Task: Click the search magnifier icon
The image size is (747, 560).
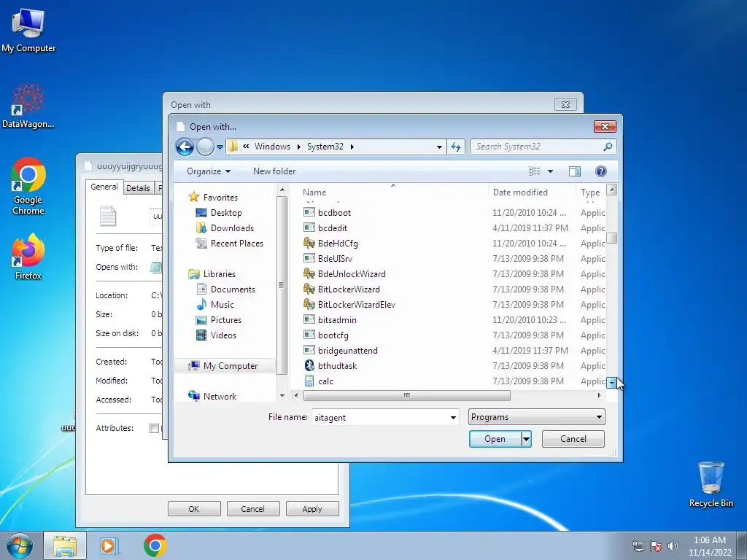Action: tap(608, 147)
